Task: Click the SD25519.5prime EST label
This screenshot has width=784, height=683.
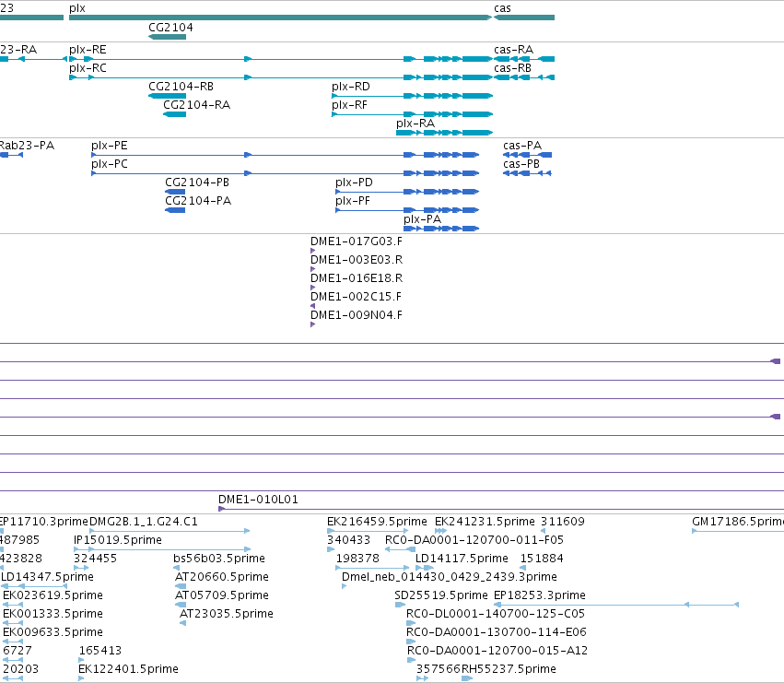Action: point(441,596)
